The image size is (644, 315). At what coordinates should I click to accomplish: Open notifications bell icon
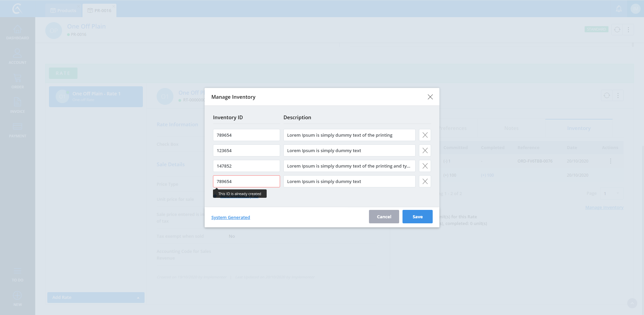pos(619,9)
